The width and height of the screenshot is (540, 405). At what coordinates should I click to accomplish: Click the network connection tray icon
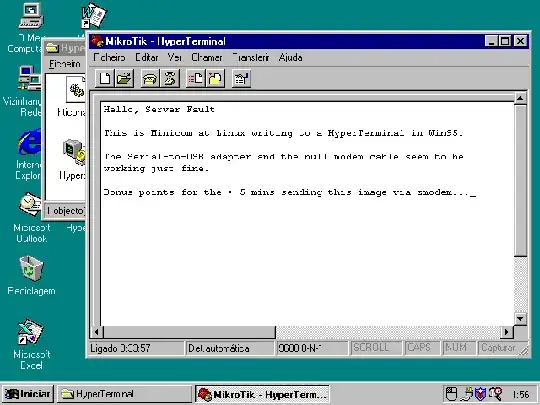pyautogui.click(x=468, y=394)
